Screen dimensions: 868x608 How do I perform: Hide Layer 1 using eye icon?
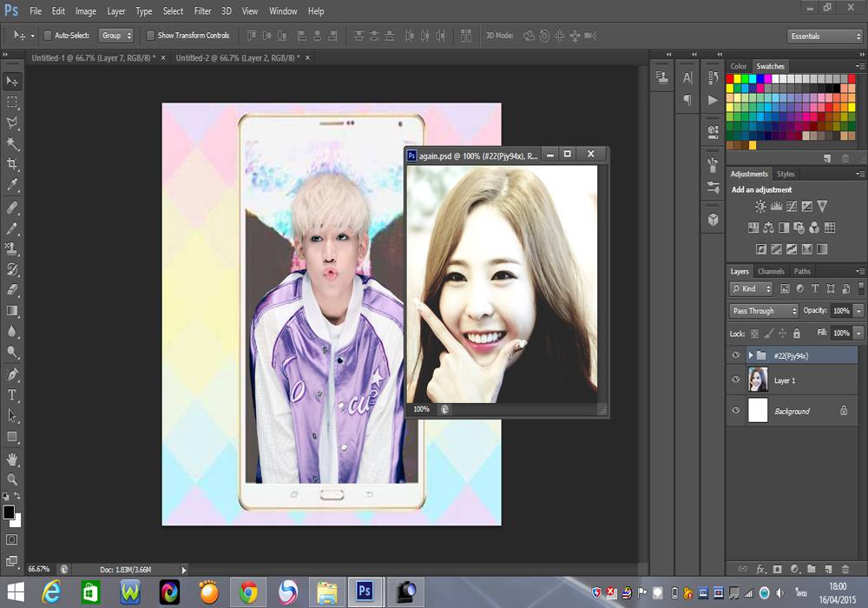[x=736, y=380]
